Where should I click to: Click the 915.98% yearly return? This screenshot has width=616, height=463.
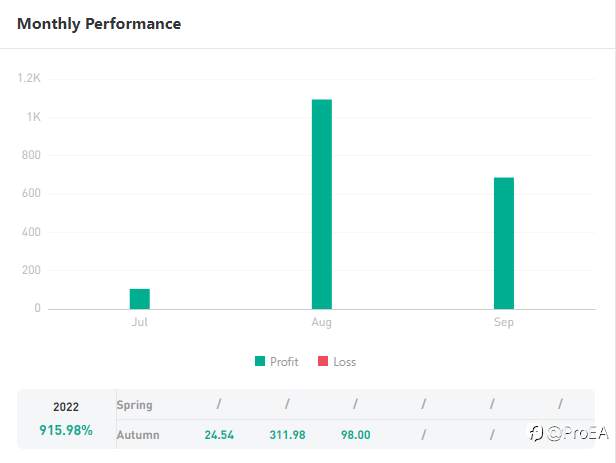pos(66,430)
